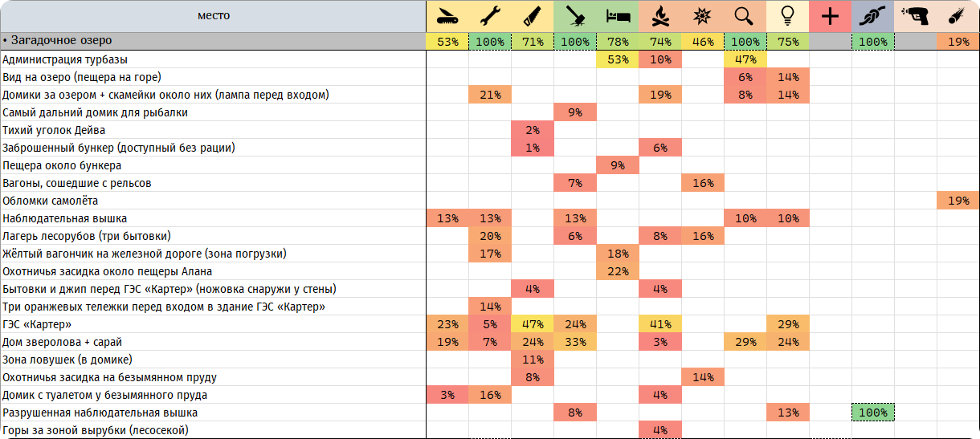The width and height of the screenshot is (980, 439).
Task: Click the campfire column header icon
Action: coord(660,16)
